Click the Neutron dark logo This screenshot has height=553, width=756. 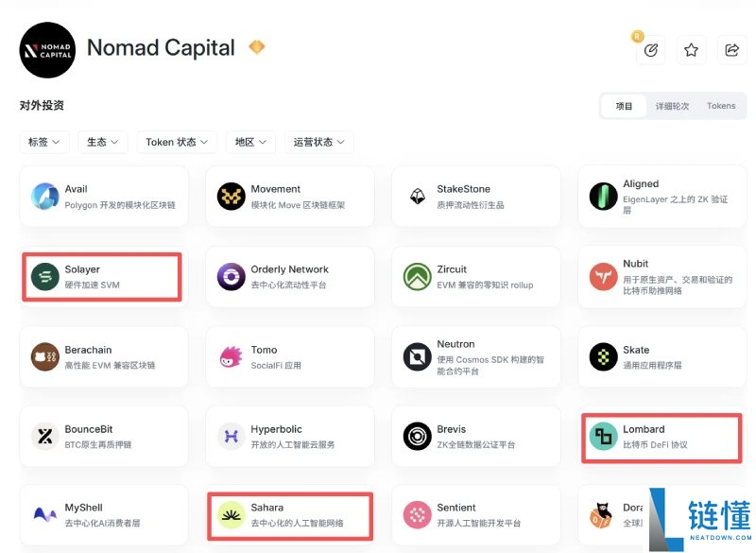(417, 356)
